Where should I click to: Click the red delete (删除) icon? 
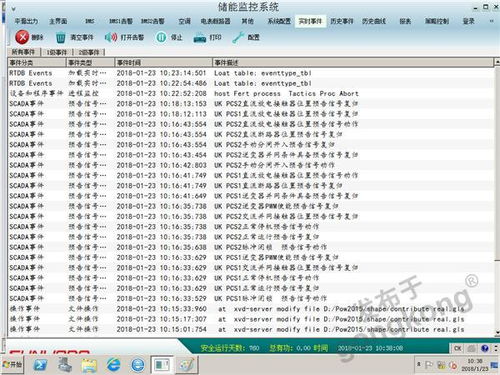22,37
